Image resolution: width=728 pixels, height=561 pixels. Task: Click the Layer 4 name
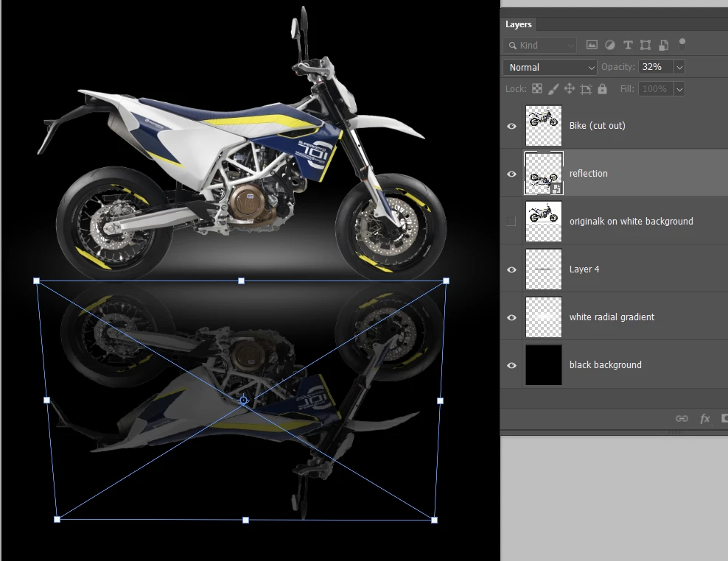click(584, 269)
